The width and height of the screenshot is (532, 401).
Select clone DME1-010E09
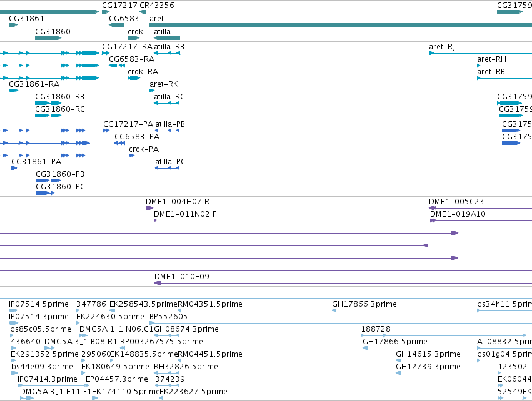(182, 277)
